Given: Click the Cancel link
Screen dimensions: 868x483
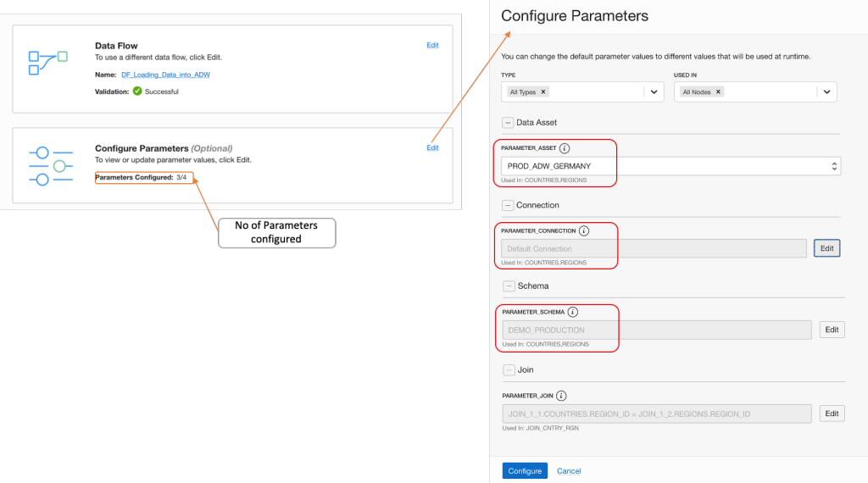Looking at the screenshot, I should [569, 471].
